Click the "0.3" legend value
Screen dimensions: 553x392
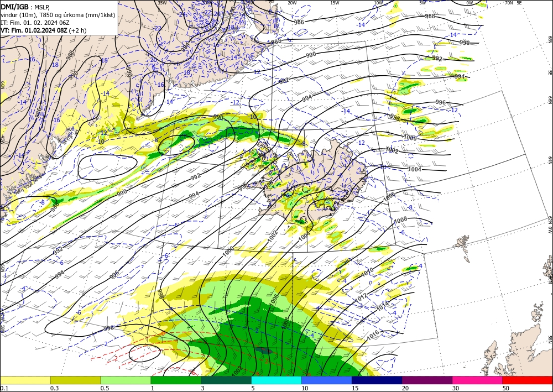point(54,388)
